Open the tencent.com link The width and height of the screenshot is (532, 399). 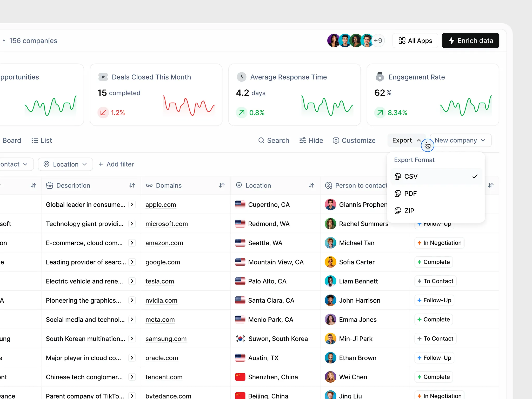164,377
